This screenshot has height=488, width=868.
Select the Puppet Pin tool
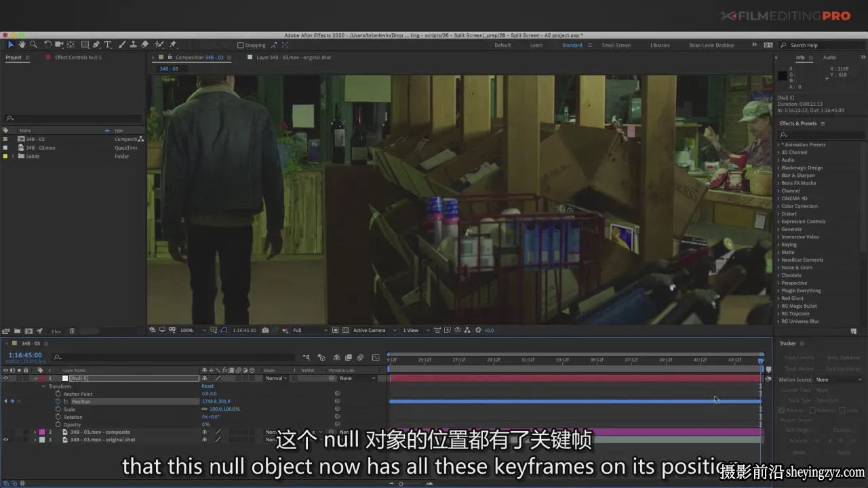click(x=173, y=45)
